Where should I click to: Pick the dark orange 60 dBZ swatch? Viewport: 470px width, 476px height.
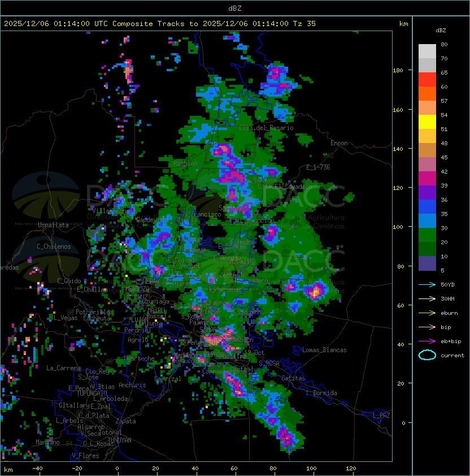point(427,93)
